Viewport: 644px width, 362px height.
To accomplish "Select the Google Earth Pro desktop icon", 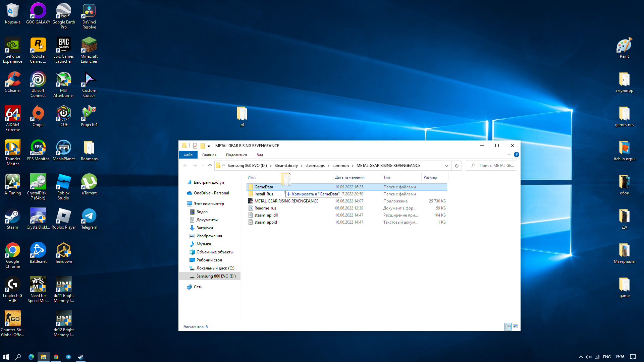I will coord(64,16).
